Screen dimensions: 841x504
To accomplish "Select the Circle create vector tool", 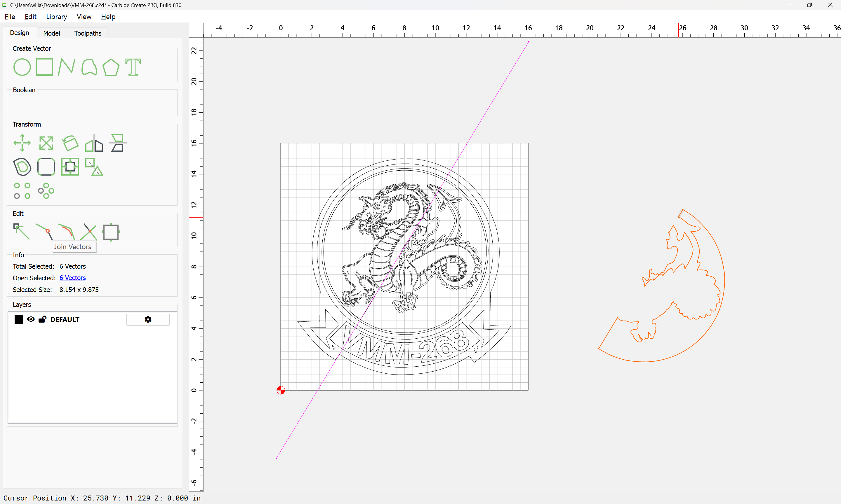I will click(22, 67).
